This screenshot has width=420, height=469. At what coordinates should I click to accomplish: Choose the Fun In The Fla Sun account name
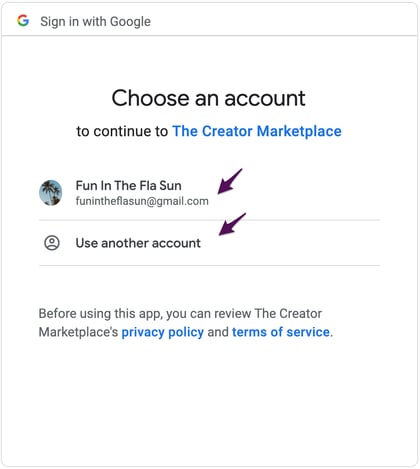pyautogui.click(x=129, y=186)
